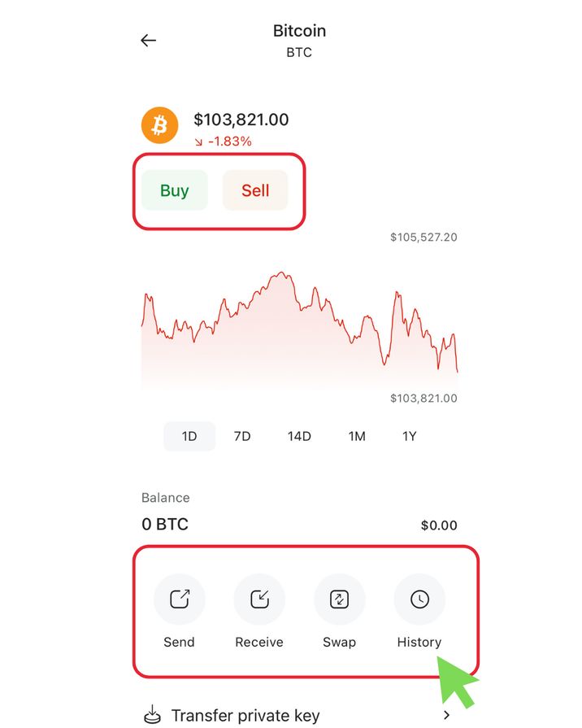Image resolution: width=582 pixels, height=728 pixels.
Task: Tap the 0 BTC balance amount
Action: coord(165,524)
